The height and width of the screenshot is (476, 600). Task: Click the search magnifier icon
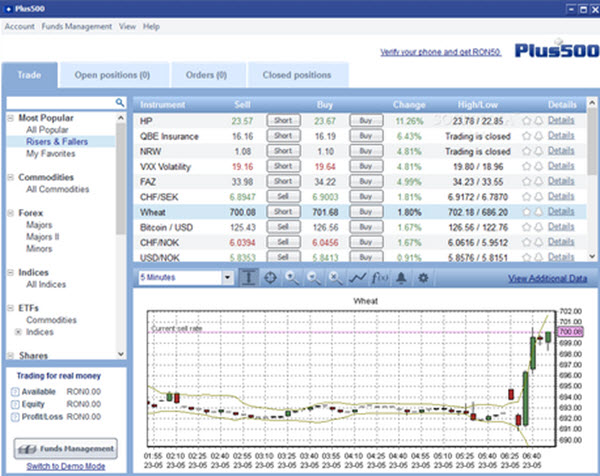120,103
